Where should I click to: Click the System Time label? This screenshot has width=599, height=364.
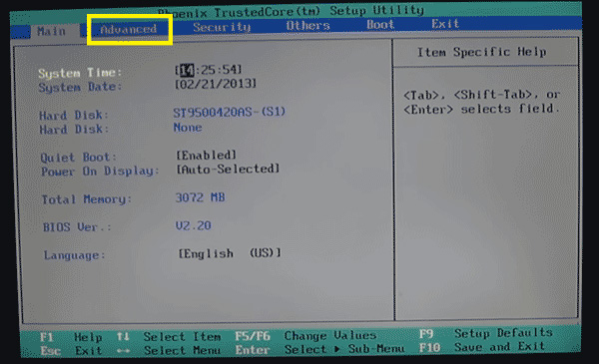80,73
